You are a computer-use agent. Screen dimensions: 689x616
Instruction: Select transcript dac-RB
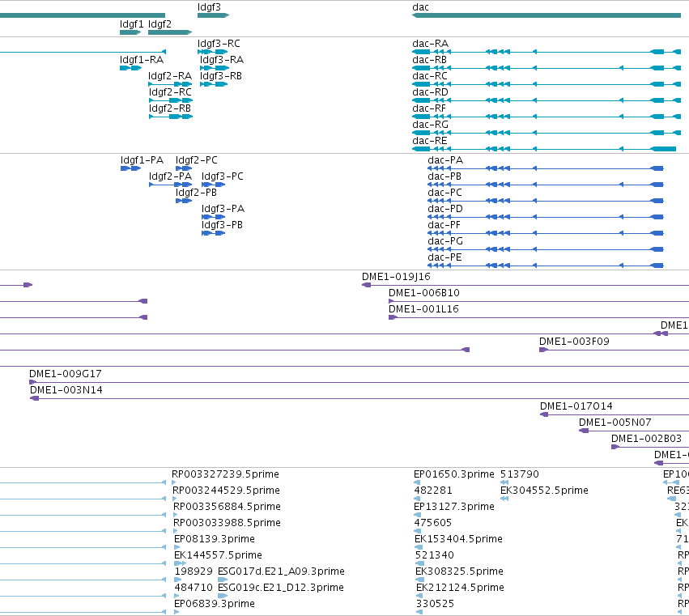(547, 68)
